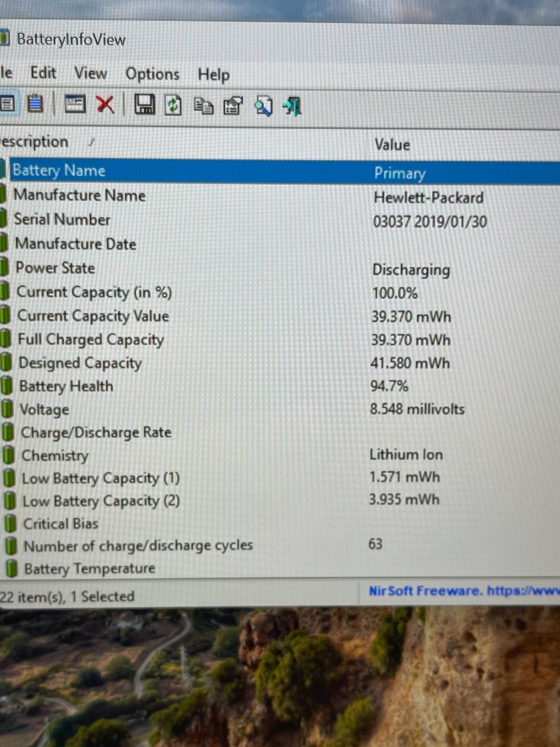This screenshot has height=747, width=560.
Task: Click the Exit door icon in the toolbar
Action: click(293, 106)
